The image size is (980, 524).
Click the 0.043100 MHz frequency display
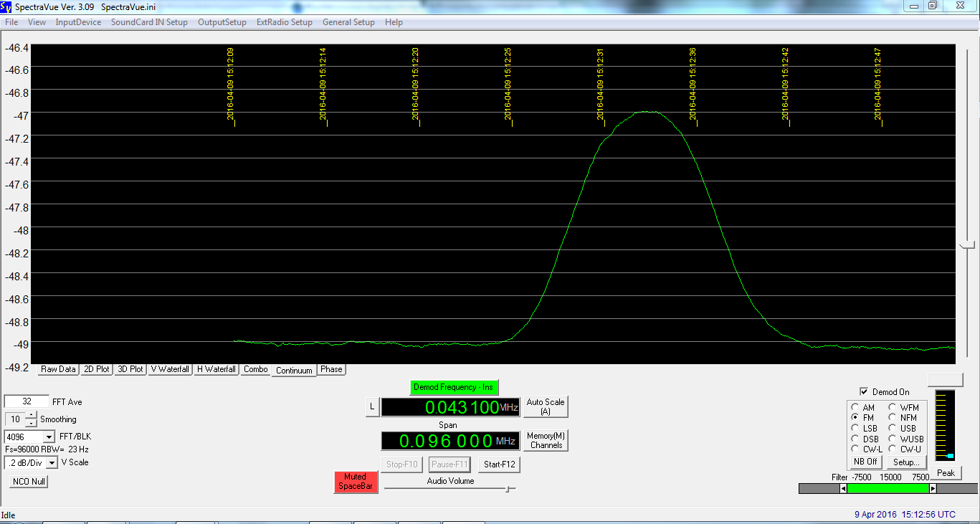[x=450, y=407]
